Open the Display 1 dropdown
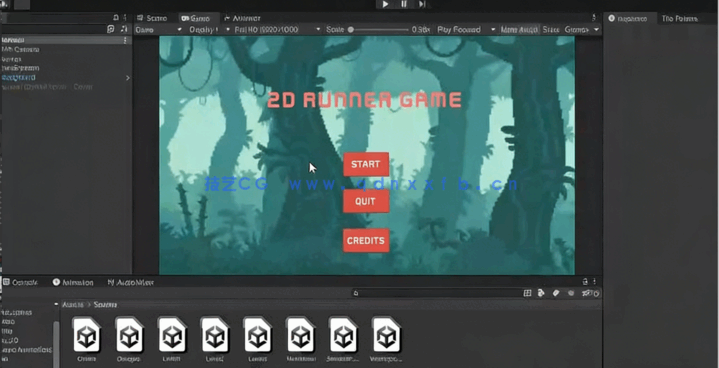This screenshot has height=368, width=719. (x=209, y=29)
